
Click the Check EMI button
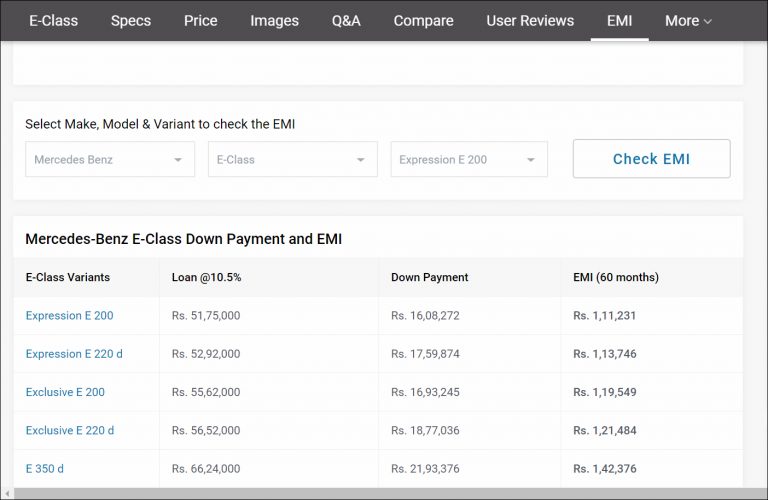(x=651, y=159)
